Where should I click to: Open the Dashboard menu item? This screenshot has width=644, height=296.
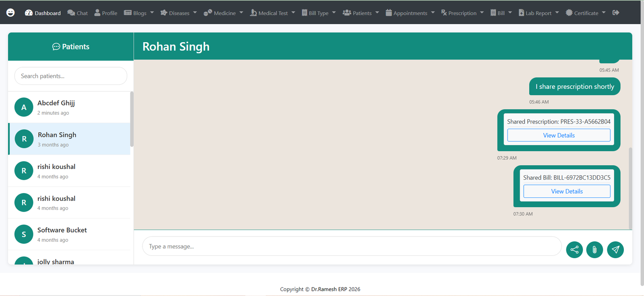click(43, 13)
